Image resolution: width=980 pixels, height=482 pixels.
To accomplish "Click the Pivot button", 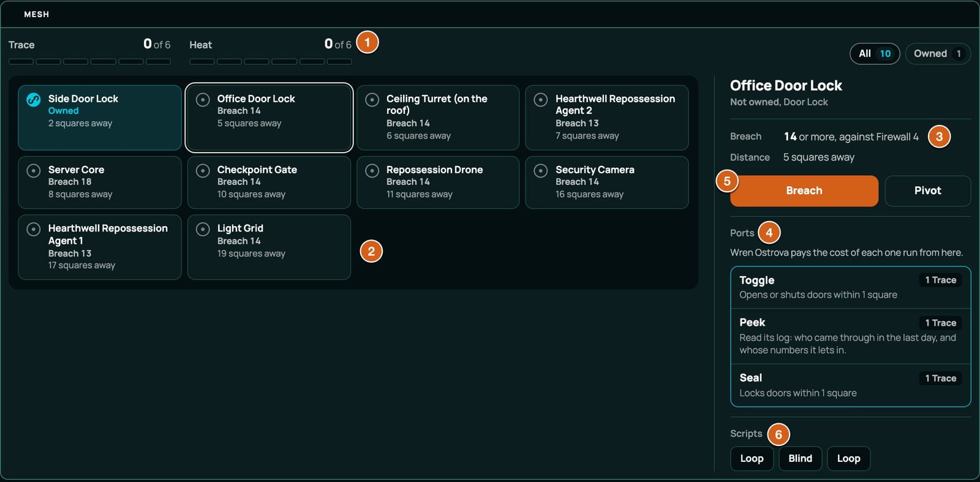I will click(927, 190).
